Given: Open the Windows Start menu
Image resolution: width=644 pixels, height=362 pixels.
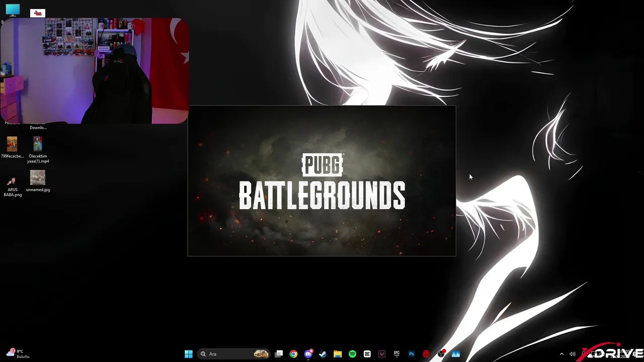Looking at the screenshot, I should pyautogui.click(x=189, y=354).
